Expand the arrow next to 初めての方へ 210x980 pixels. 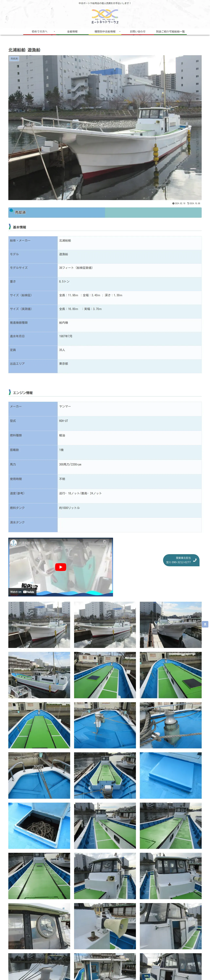coord(54,32)
